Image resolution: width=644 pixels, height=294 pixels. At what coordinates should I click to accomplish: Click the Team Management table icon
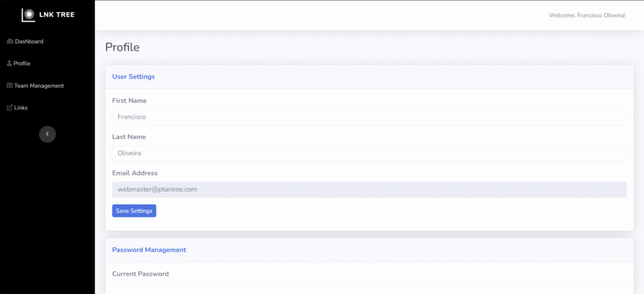click(10, 85)
